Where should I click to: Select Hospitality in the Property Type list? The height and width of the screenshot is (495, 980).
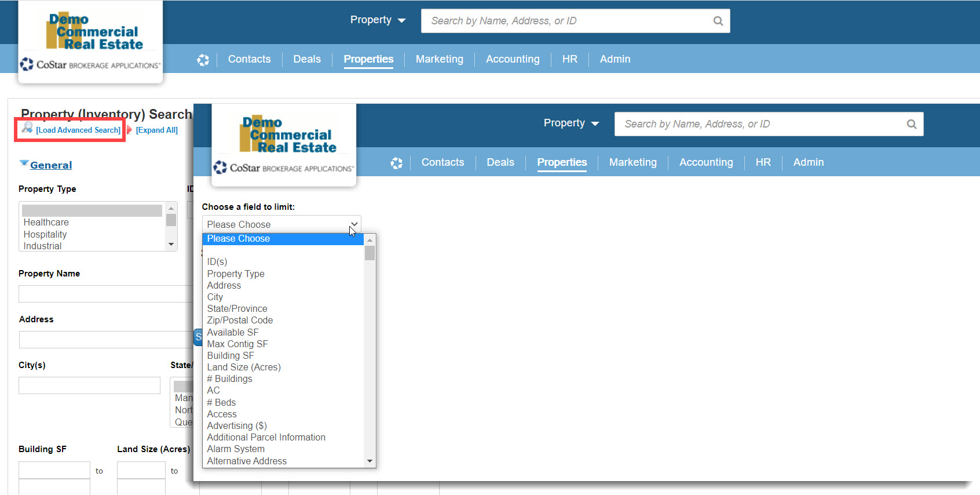tap(93, 235)
